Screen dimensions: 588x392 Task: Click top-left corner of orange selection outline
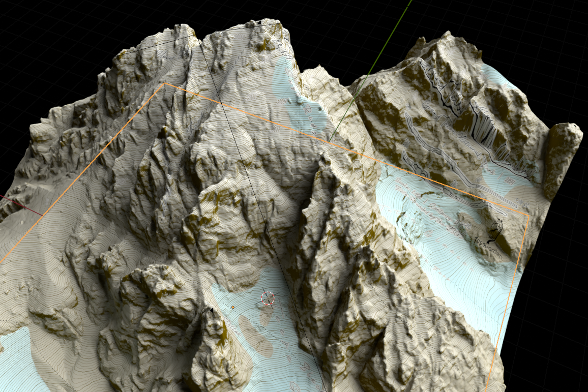(163, 84)
